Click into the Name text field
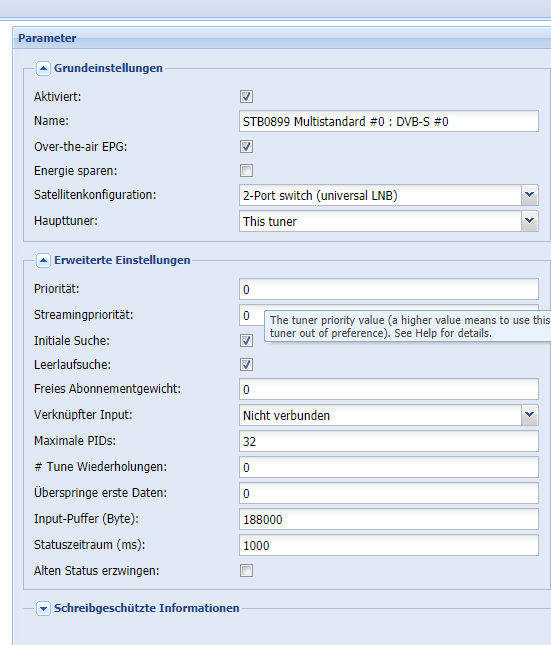 tap(388, 121)
